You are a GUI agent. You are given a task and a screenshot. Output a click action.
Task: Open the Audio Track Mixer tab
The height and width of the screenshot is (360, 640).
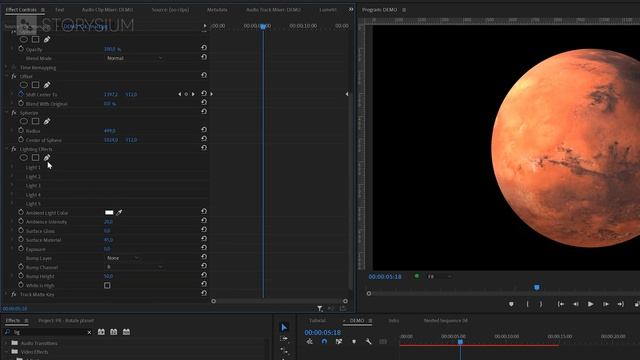(273, 9)
